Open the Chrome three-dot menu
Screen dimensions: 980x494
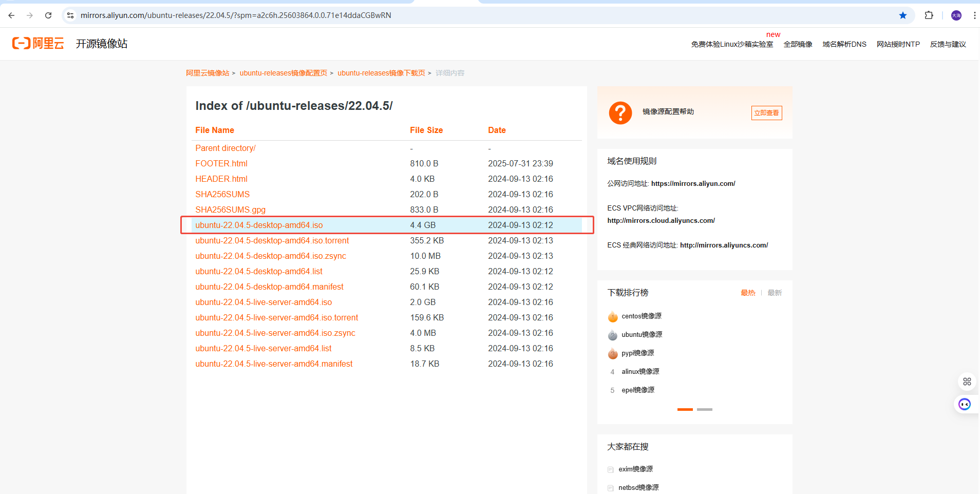click(974, 15)
